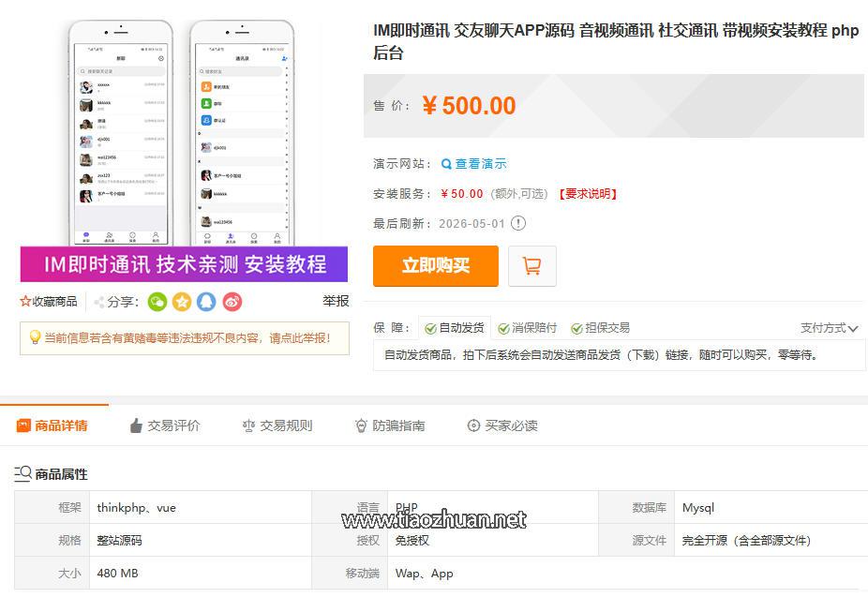Select the 消保赔付 guarantee tab
Viewport: 868px width, 597px height.
coord(528,328)
